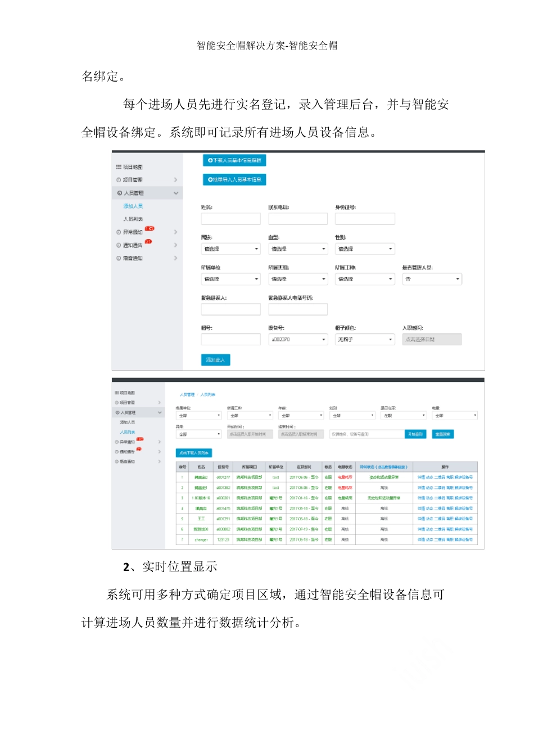Select 添加人员 in the lower screenshot sidebar

(x=127, y=422)
